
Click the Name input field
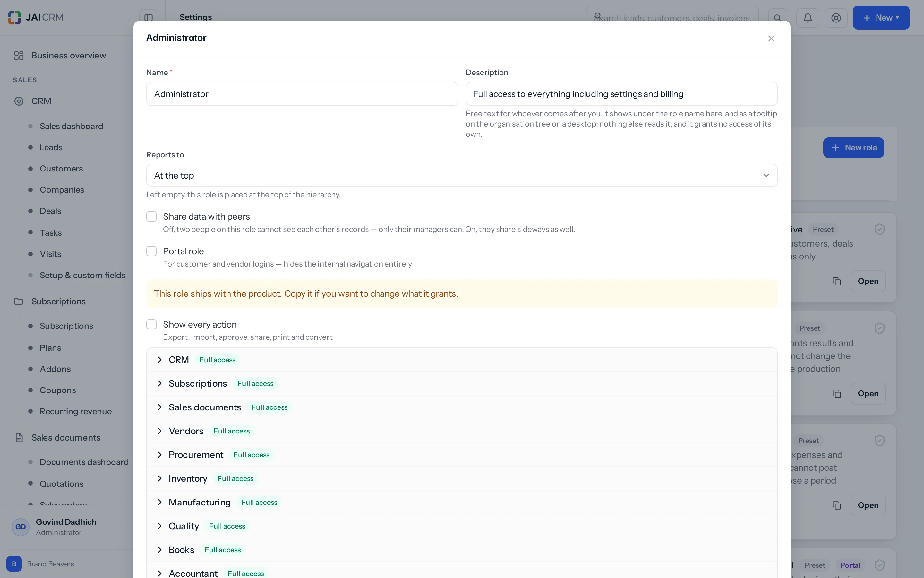(x=302, y=94)
